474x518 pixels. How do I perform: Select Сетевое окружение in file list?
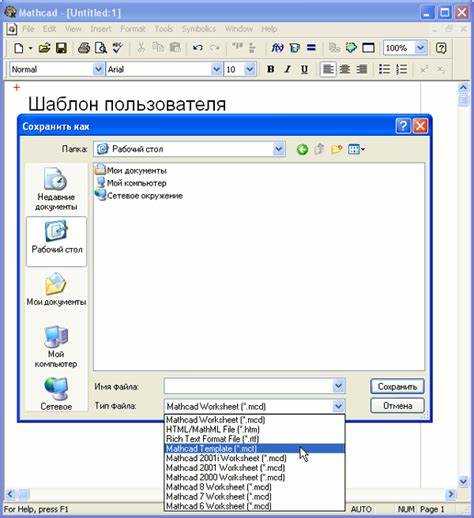139,196
